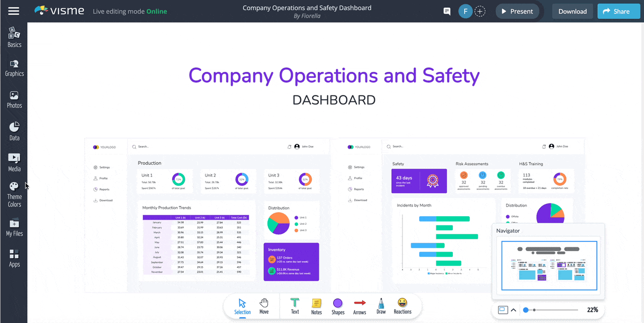Open the Photos sidebar panel

click(x=14, y=99)
